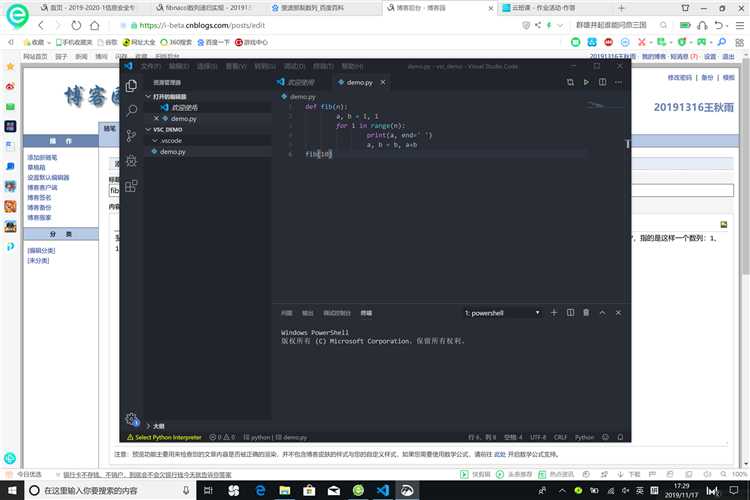Screen dimensions: 750x500
Task: Collapse the Open Editors section
Action: pos(148,96)
